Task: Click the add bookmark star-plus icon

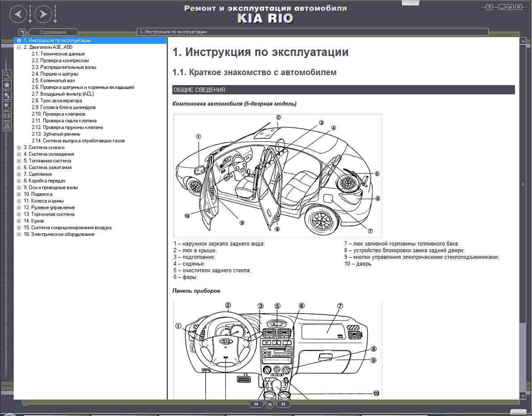Action: pos(7,95)
